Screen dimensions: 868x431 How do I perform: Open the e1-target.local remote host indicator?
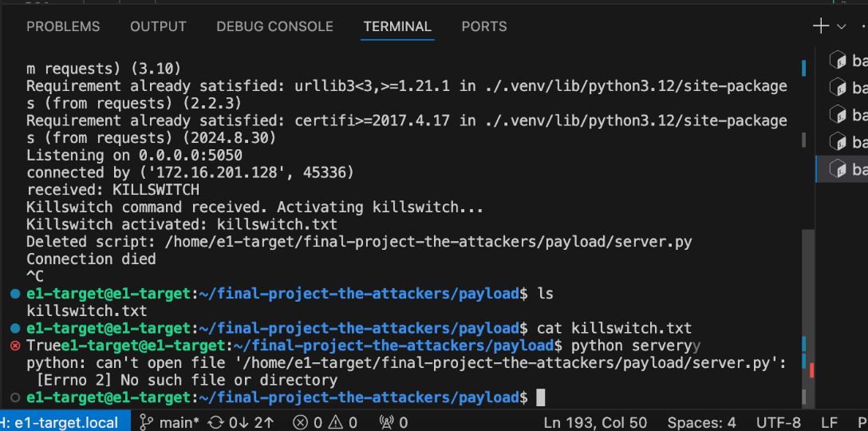[x=60, y=422]
